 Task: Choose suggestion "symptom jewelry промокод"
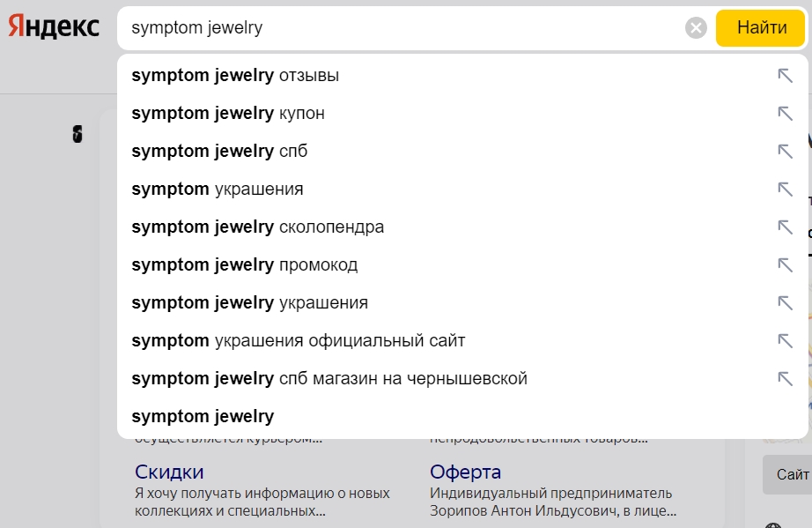click(244, 265)
